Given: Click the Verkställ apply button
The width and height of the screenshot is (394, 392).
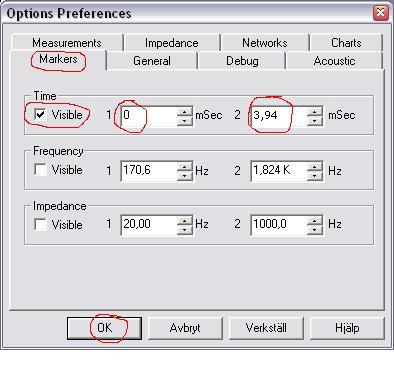Looking at the screenshot, I should click(x=266, y=328).
